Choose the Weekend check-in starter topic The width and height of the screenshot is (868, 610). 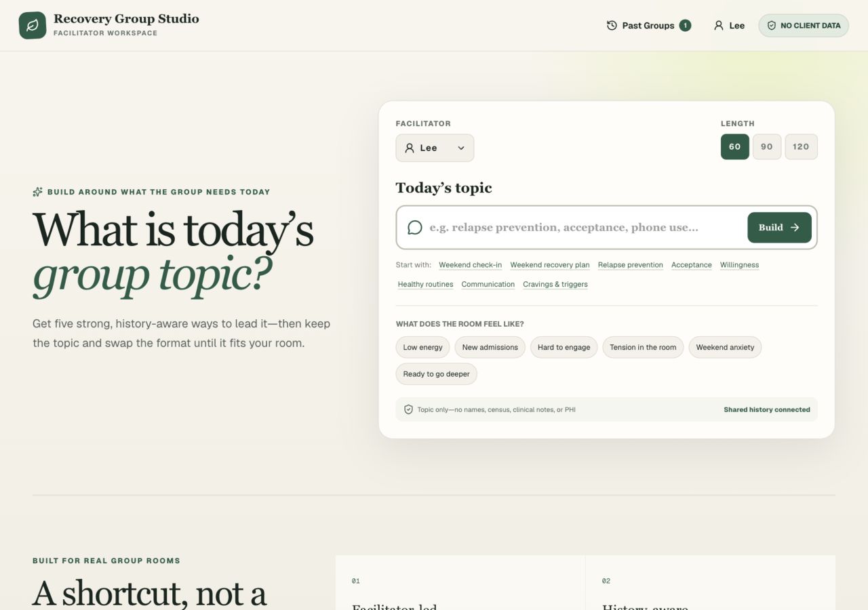pyautogui.click(x=470, y=265)
